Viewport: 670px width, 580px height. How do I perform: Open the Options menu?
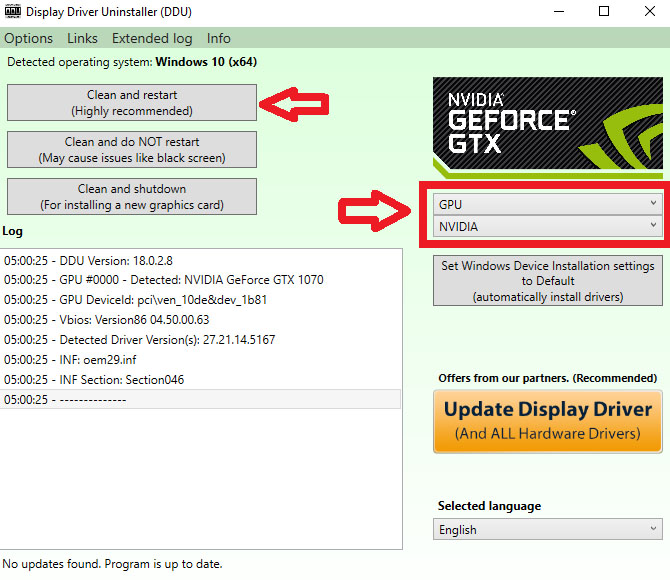click(x=28, y=38)
